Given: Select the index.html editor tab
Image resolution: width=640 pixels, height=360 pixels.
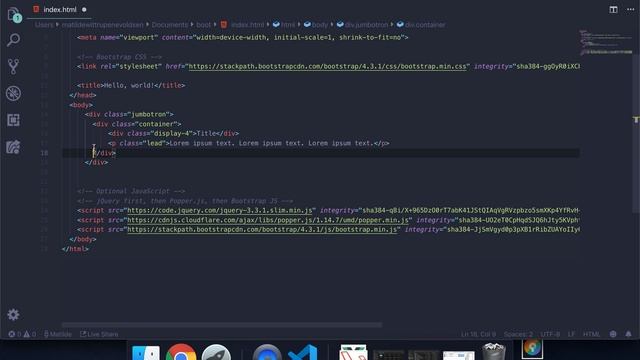Looking at the screenshot, I should tap(60, 9).
